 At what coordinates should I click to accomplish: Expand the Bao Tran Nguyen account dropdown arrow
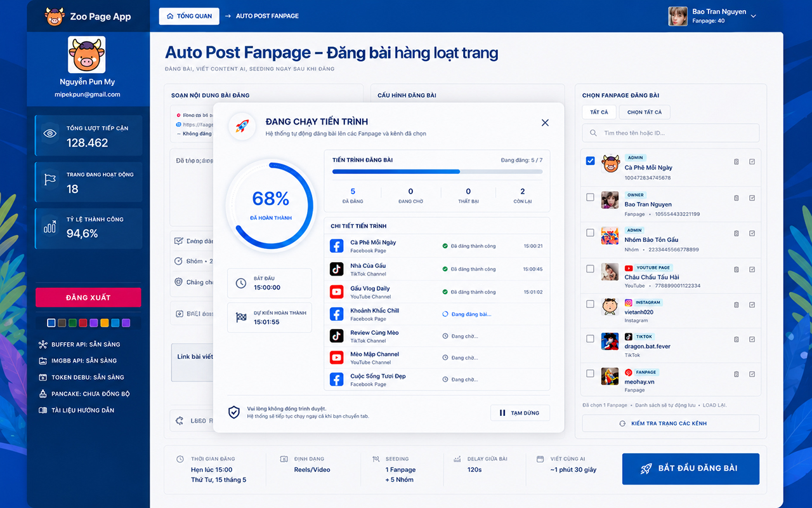[754, 17]
